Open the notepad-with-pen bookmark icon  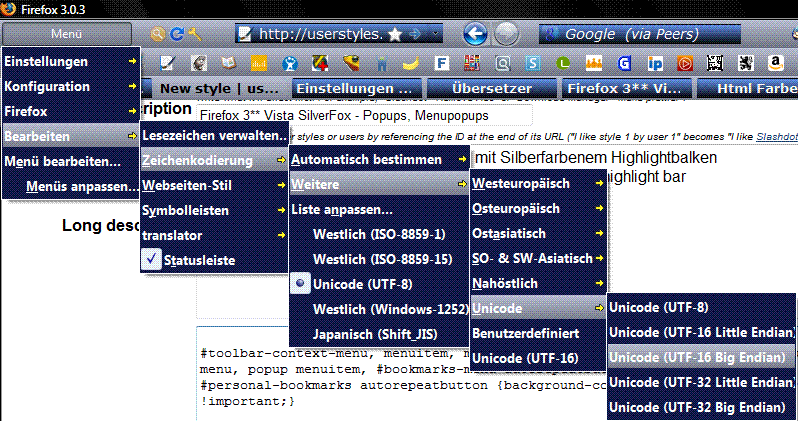tap(167, 63)
